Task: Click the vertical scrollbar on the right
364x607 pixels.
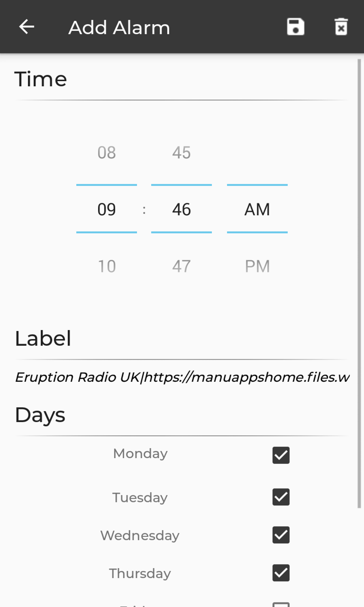Action: coord(359,286)
